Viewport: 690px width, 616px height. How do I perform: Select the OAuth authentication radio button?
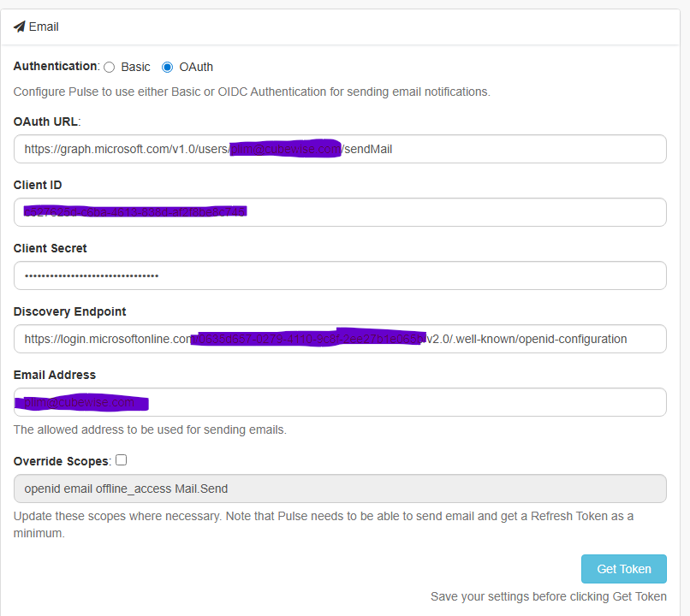click(167, 67)
